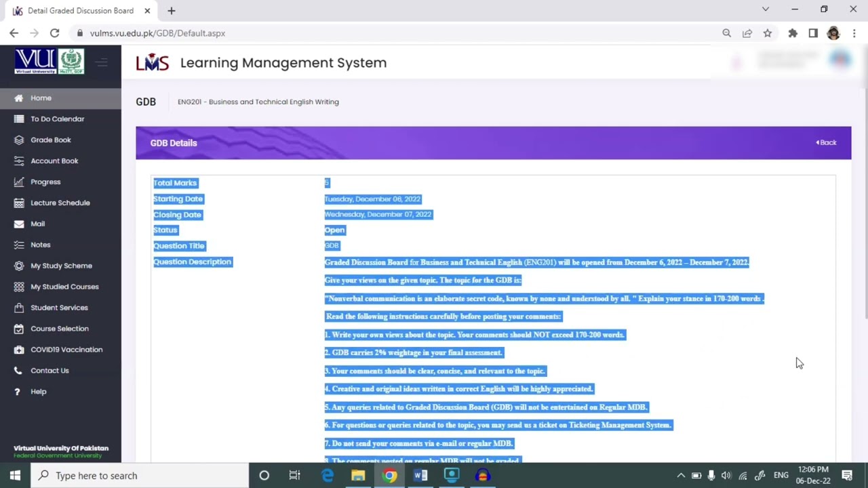Click the page vertical scrollbar
This screenshot has width=868, height=488.
point(866,183)
